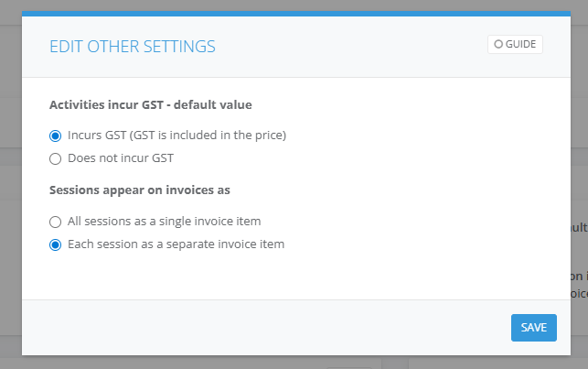
Task: Click the "GST is included in the price" label text
Action: click(208, 136)
